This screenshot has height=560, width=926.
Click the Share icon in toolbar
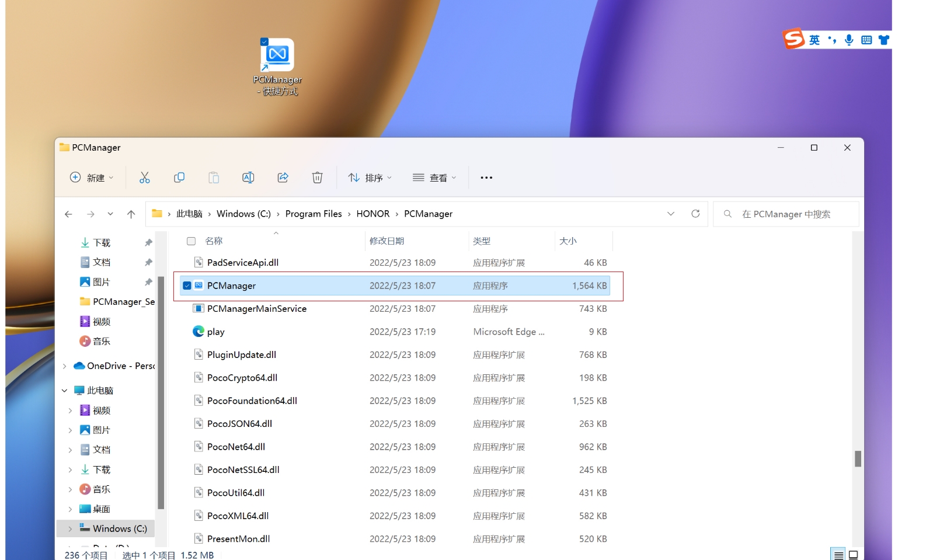[x=283, y=178]
